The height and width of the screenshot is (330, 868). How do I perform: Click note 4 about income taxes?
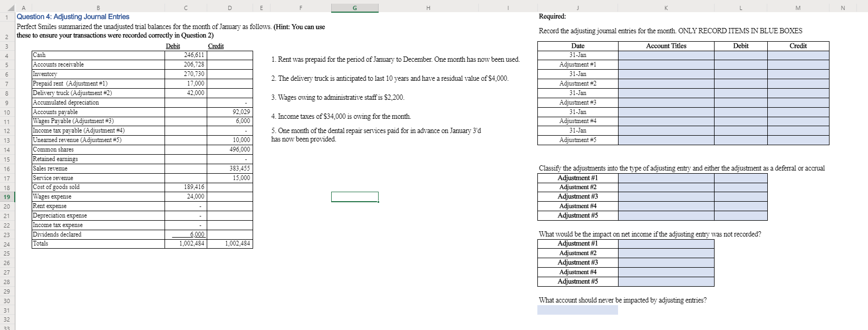click(341, 117)
